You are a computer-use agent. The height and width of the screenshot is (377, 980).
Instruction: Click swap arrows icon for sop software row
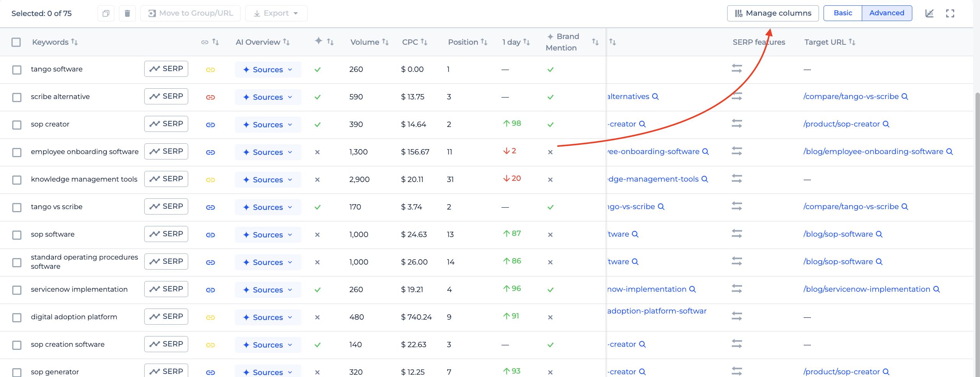[x=737, y=234]
